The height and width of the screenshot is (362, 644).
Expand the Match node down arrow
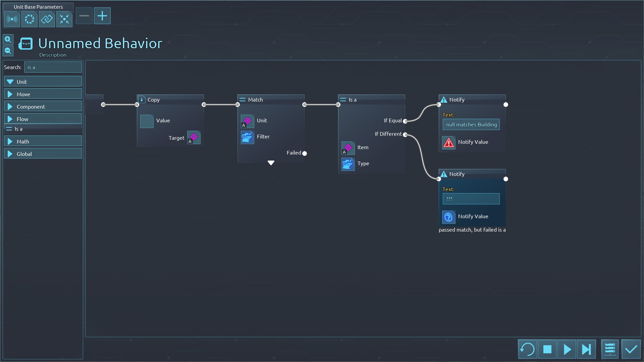[x=271, y=163]
